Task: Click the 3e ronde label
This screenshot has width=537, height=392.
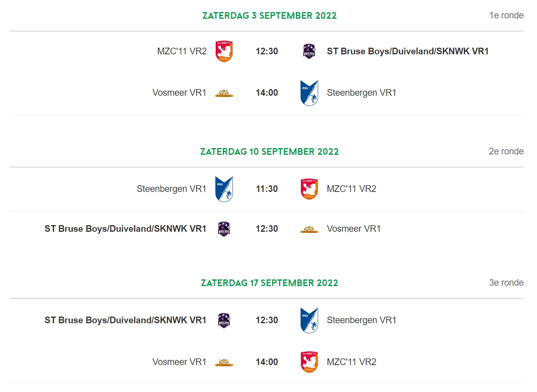Action: pos(506,283)
